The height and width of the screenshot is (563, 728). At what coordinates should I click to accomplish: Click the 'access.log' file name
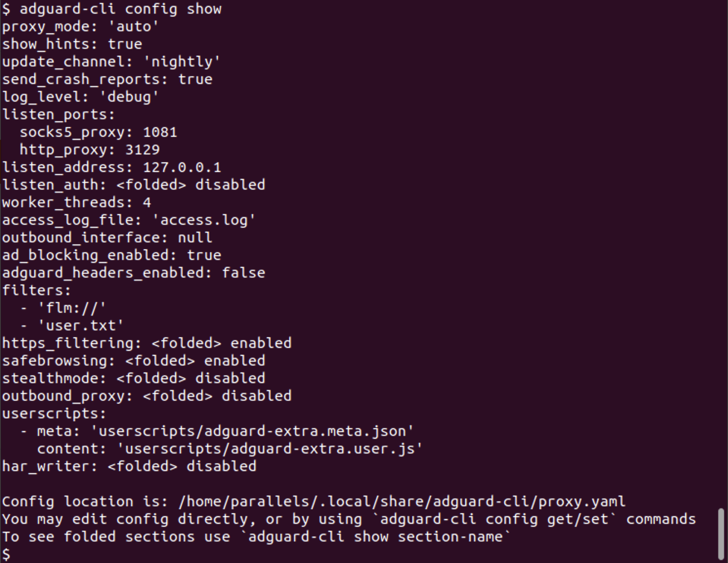tap(204, 220)
